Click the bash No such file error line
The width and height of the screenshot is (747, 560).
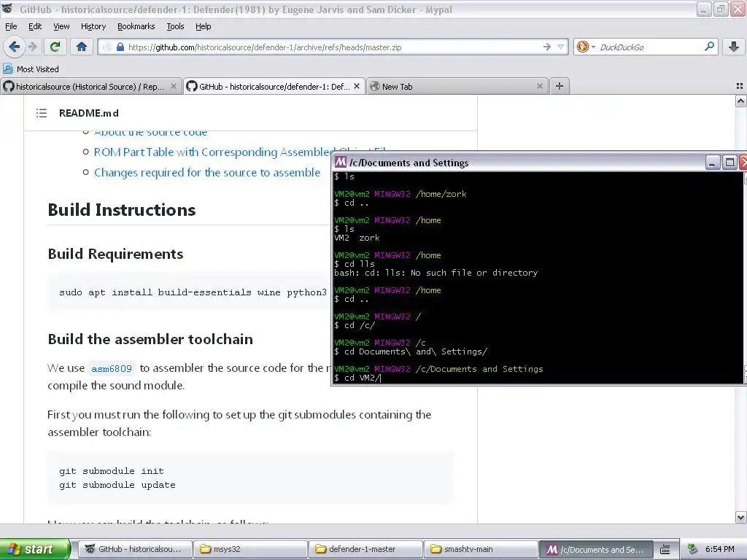pos(436,273)
